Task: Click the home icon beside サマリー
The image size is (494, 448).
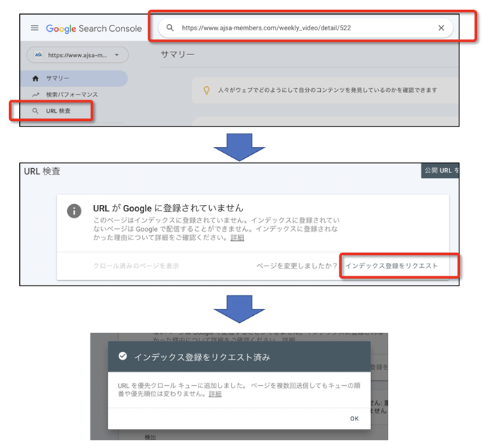Action: pos(35,78)
